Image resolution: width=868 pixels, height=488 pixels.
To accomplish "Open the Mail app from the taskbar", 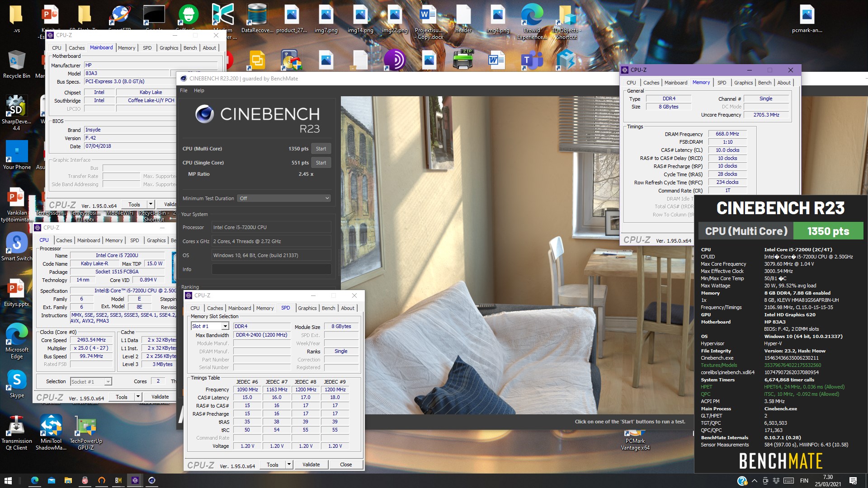I will 51,480.
